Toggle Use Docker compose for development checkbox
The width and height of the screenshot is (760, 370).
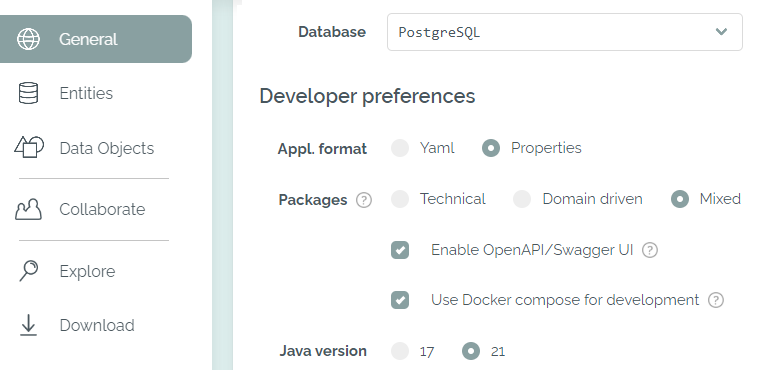(400, 300)
